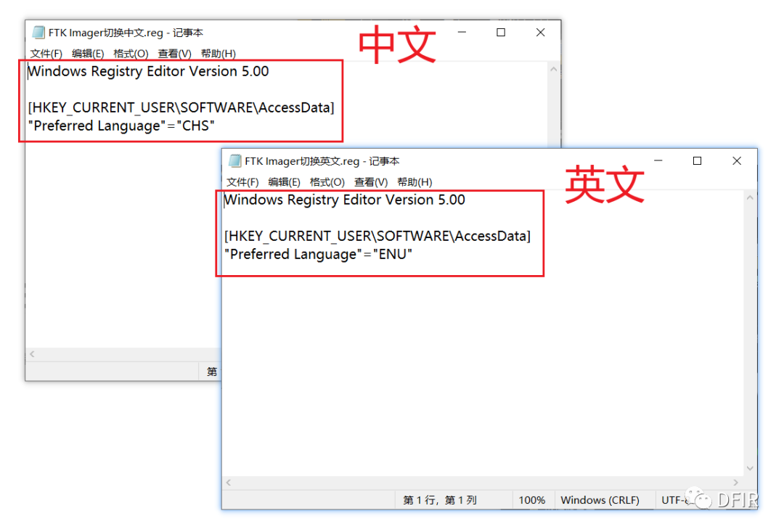Click the AccessData registry key line in English window
The height and width of the screenshot is (532, 784).
377,236
